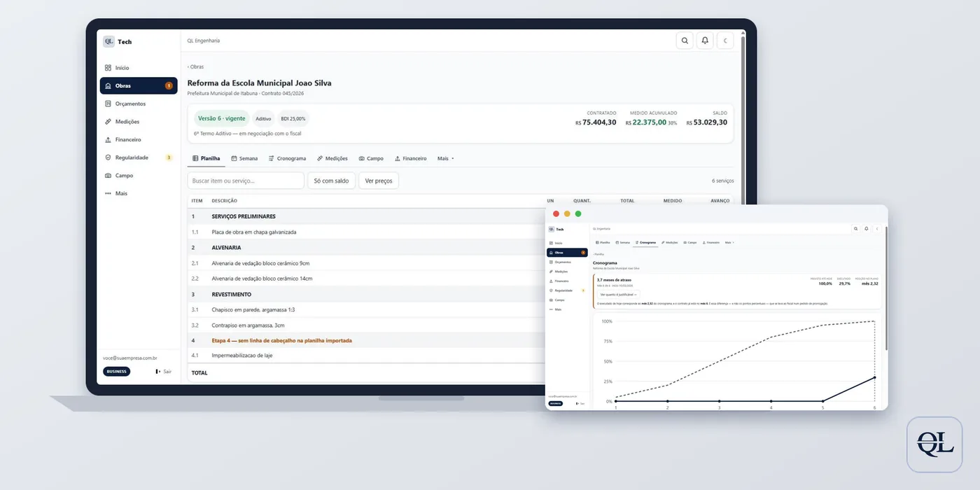Open notifications bell in Cronograma window
The width and height of the screenshot is (980, 490).
pos(867,228)
